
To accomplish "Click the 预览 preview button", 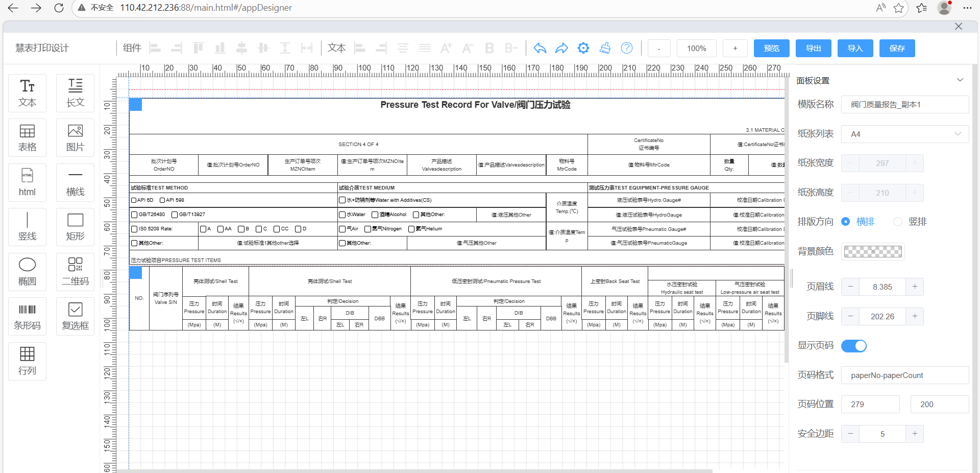I will click(x=771, y=48).
